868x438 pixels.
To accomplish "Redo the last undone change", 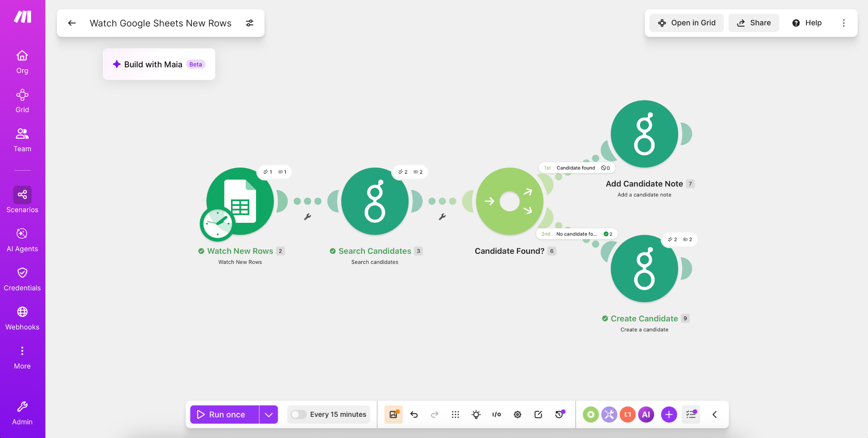I will coord(434,414).
